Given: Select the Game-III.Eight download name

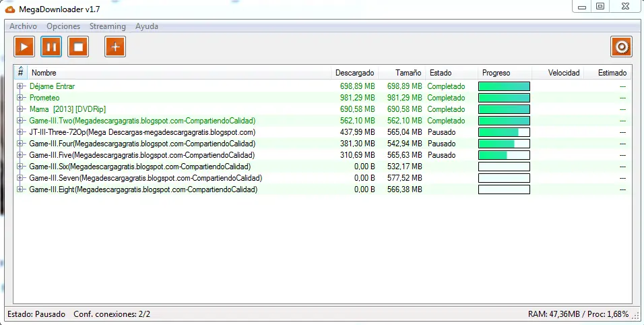Looking at the screenshot, I should [143, 189].
